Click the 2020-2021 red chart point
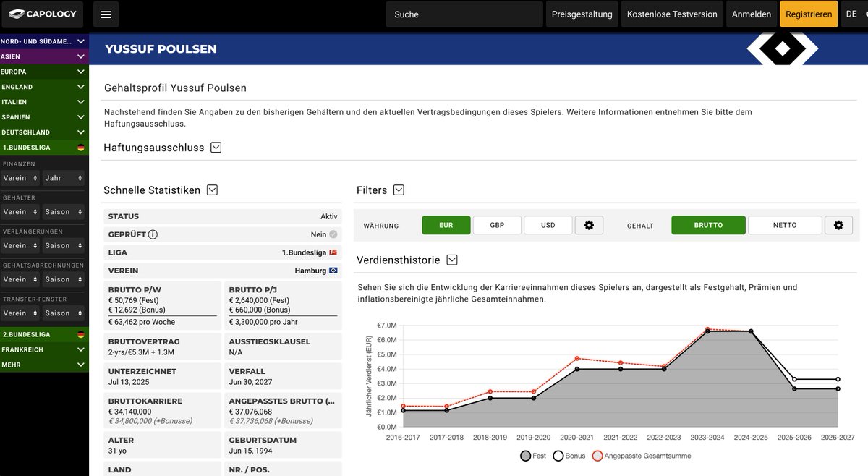This screenshot has height=476, width=868. click(577, 358)
